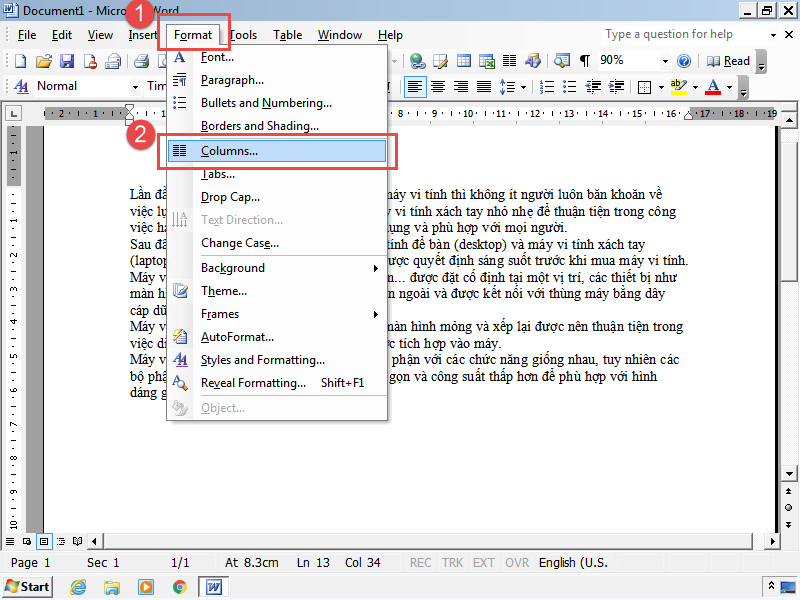This screenshot has width=800, height=600.
Task: Toggle Justify paragraph alignment
Action: click(484, 87)
